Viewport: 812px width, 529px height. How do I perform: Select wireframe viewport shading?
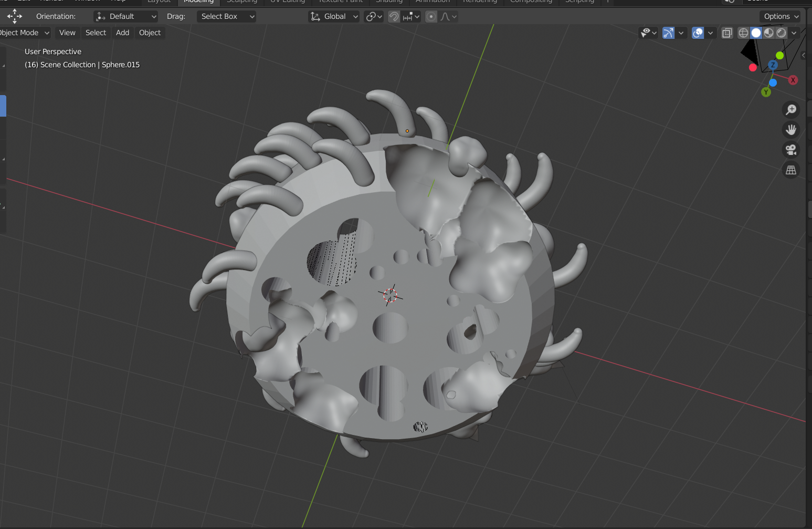pos(743,33)
